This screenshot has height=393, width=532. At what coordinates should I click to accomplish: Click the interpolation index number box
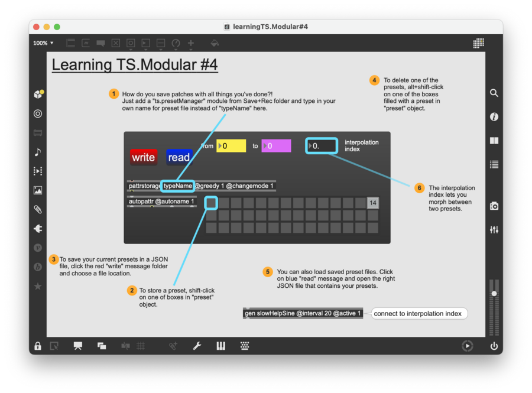[322, 145]
